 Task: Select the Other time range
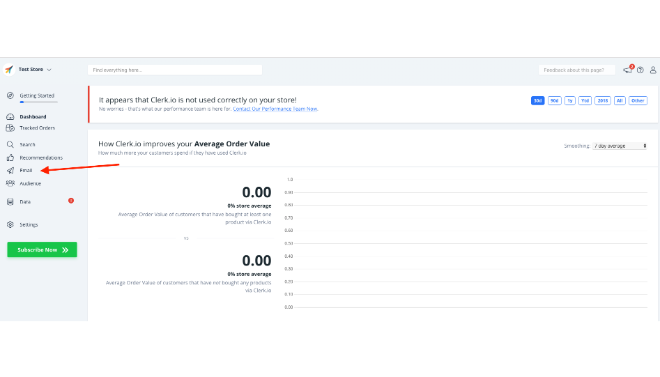coord(638,101)
